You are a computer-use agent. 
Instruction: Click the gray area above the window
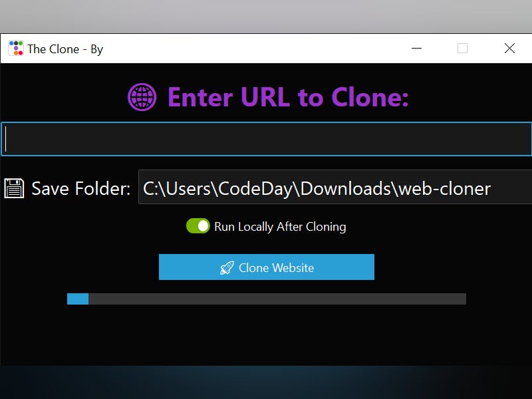266,16
